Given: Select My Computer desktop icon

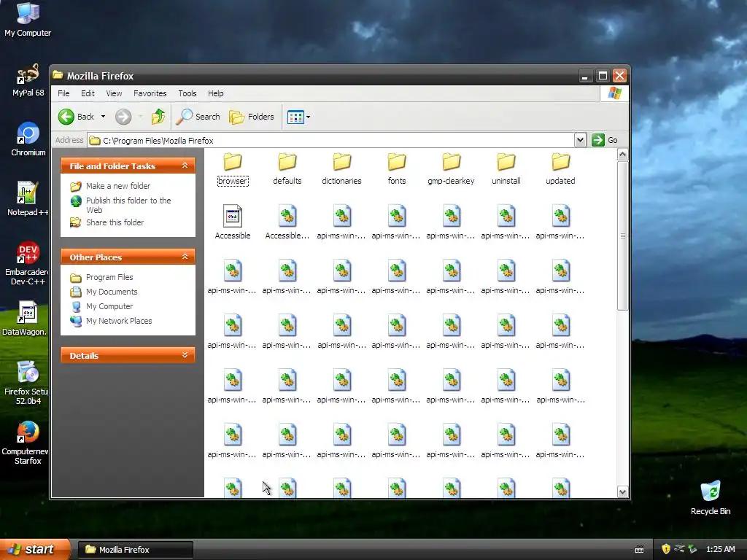Looking at the screenshot, I should (x=28, y=19).
